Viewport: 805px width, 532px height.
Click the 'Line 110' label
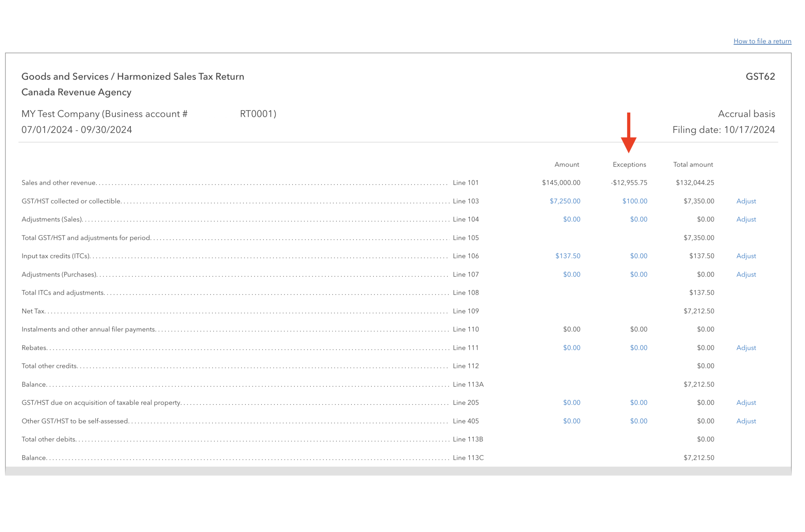(466, 329)
